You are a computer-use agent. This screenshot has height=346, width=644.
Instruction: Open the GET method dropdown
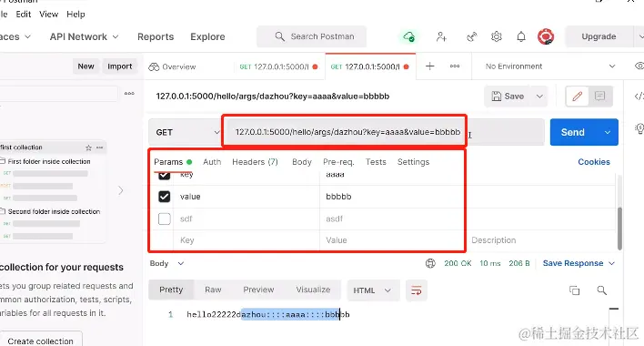point(186,132)
